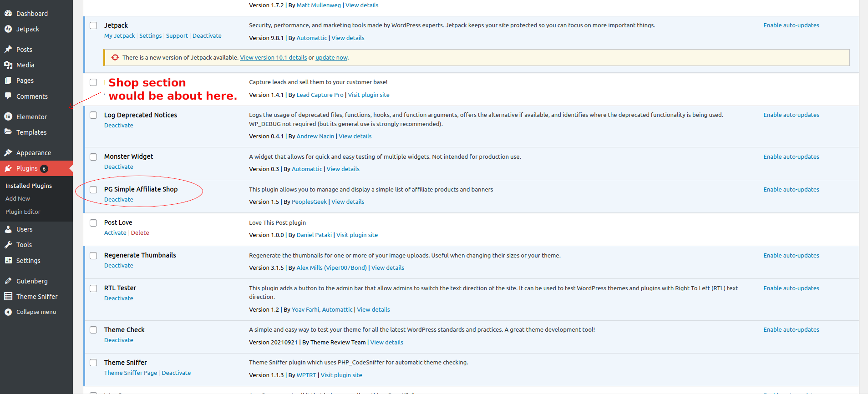Check the Log Deprecated Notices checkbox
Viewport: 868px width, 394px height.
point(93,115)
